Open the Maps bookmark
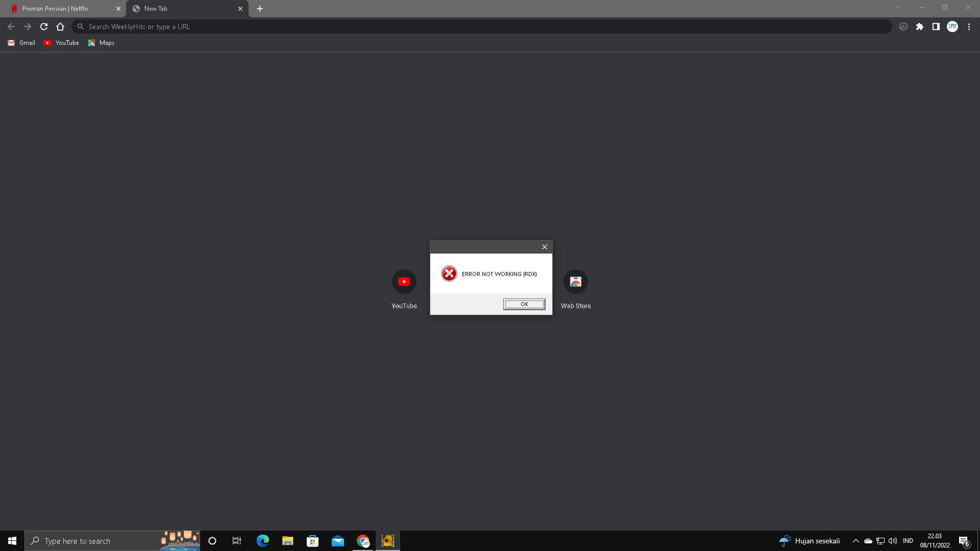980x551 pixels. click(x=101, y=43)
